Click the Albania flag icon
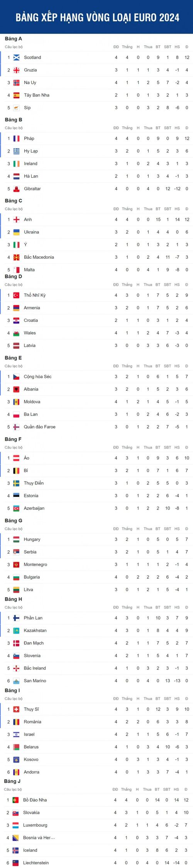 [x=16, y=389]
